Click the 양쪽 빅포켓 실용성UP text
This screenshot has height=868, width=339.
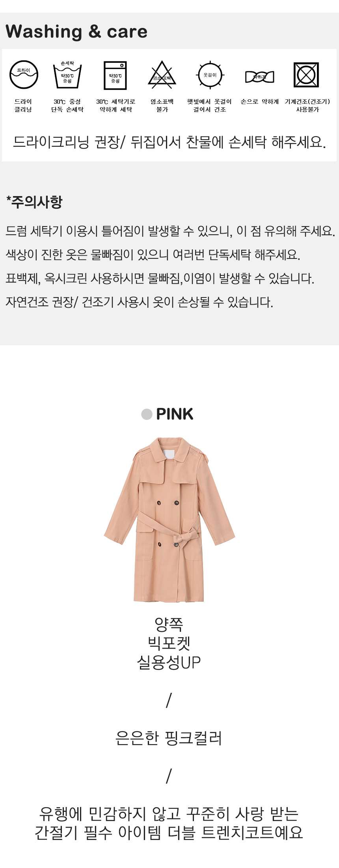169,643
